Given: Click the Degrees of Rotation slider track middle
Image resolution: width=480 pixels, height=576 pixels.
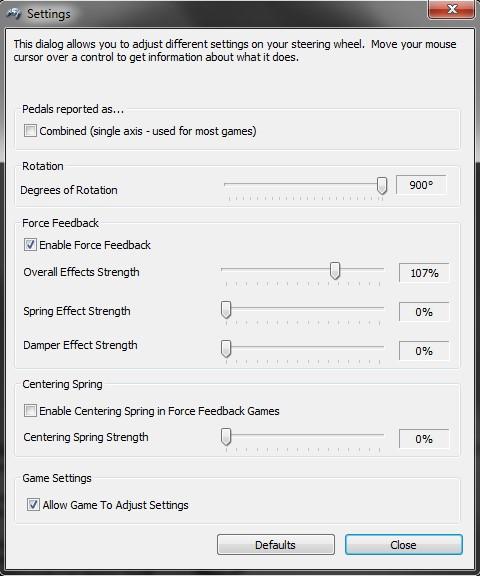Looking at the screenshot, I should coord(303,184).
